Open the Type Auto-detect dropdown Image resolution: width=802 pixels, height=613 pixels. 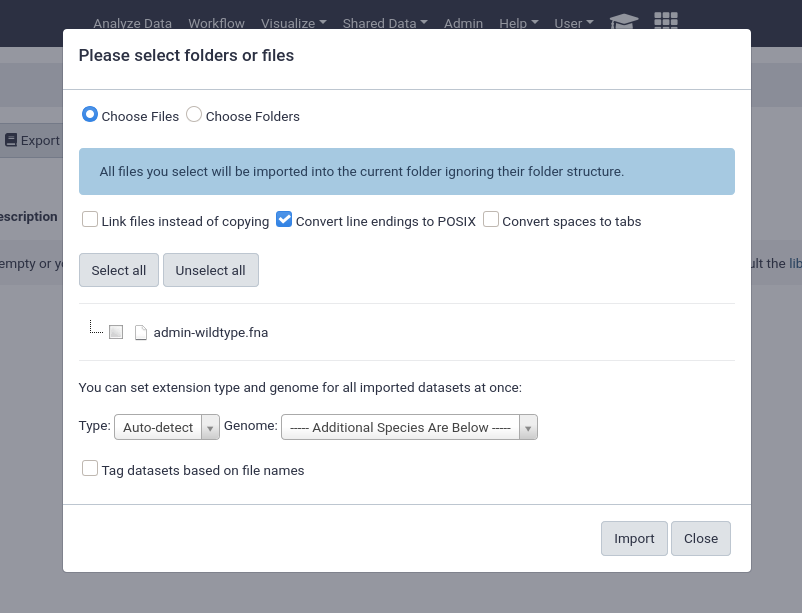tap(167, 427)
